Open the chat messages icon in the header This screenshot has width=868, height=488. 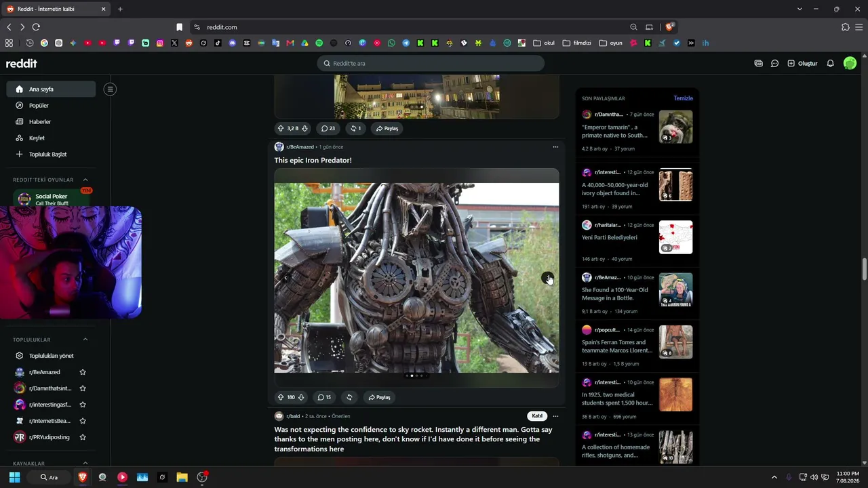pyautogui.click(x=774, y=64)
